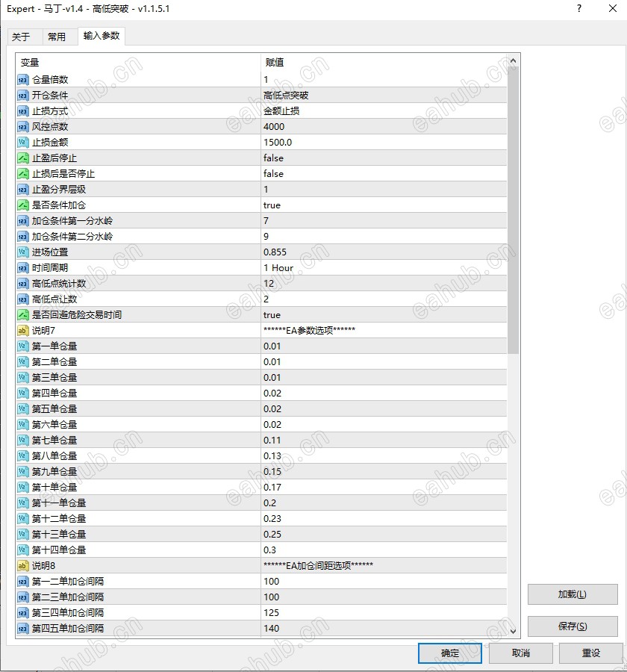627x672 pixels.
Task: Click the vertical scrollbar thumb
Action: (x=513, y=211)
